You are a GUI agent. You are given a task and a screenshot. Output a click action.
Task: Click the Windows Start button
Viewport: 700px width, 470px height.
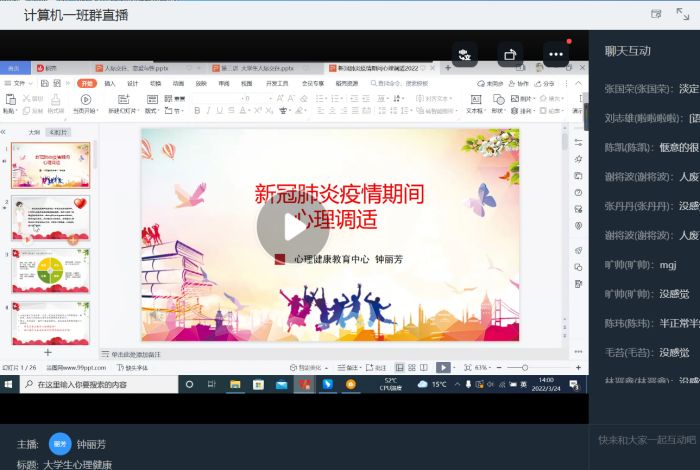[x=8, y=384]
